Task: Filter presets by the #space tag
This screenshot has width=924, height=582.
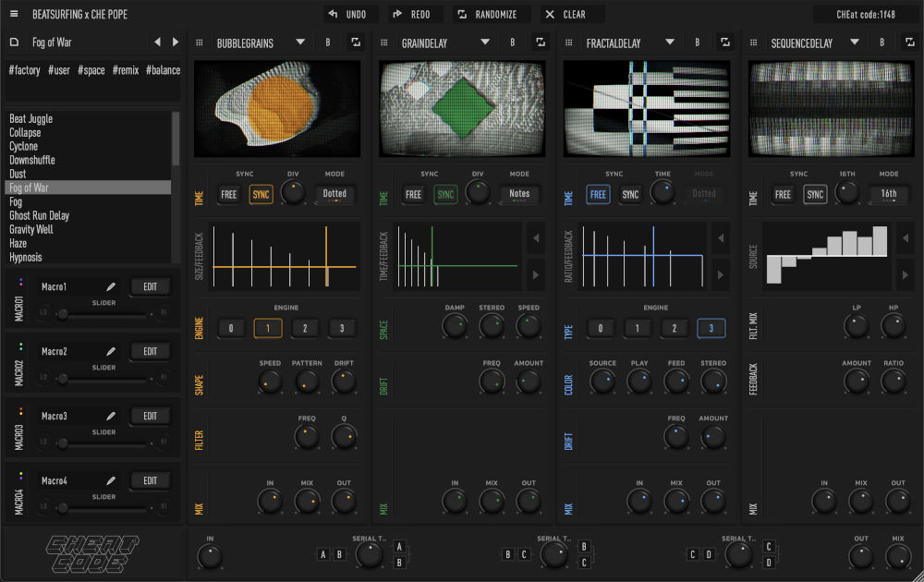Action: (91, 70)
